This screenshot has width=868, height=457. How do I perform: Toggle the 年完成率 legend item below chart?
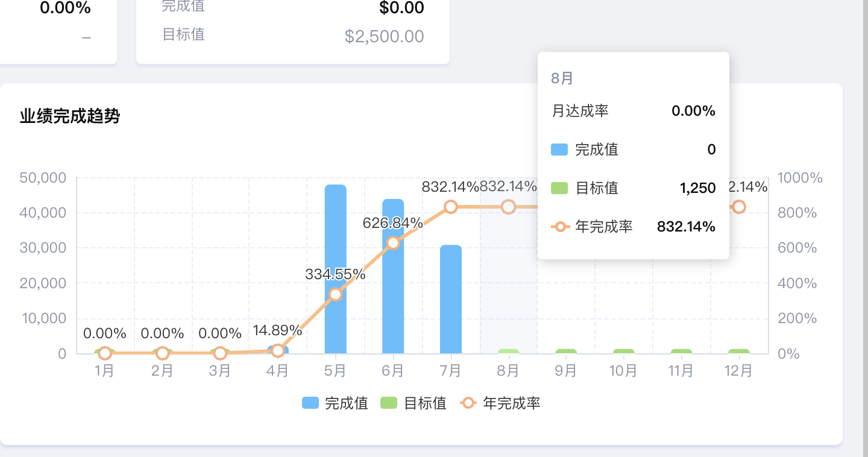pyautogui.click(x=500, y=403)
